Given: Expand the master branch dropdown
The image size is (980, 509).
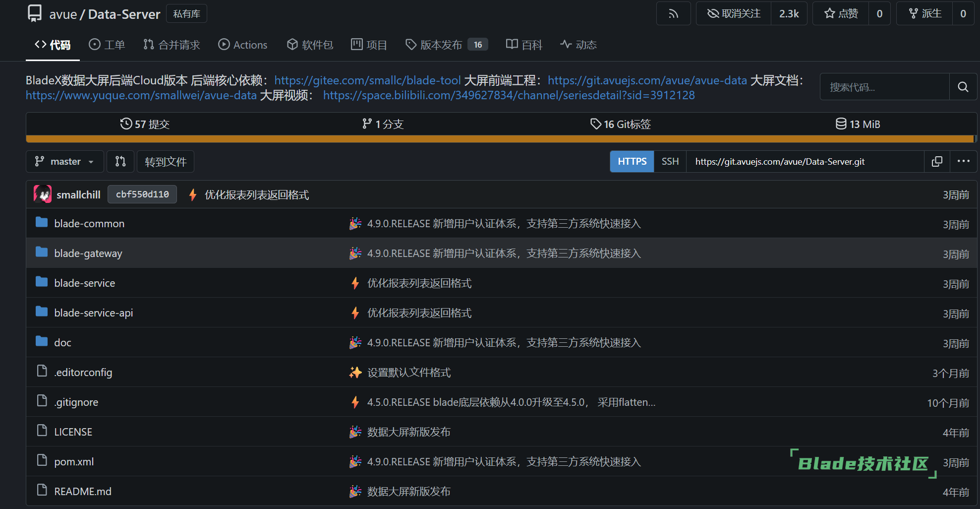Looking at the screenshot, I should coord(64,162).
